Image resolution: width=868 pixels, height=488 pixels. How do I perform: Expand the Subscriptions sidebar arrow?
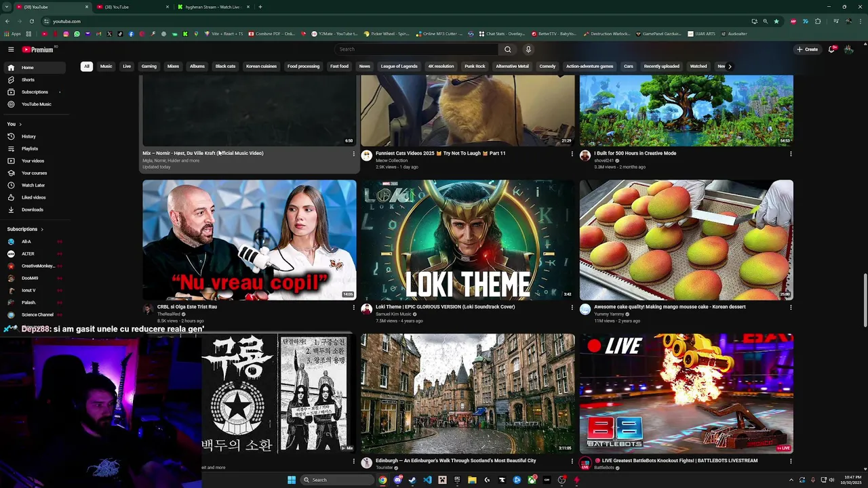click(41, 229)
